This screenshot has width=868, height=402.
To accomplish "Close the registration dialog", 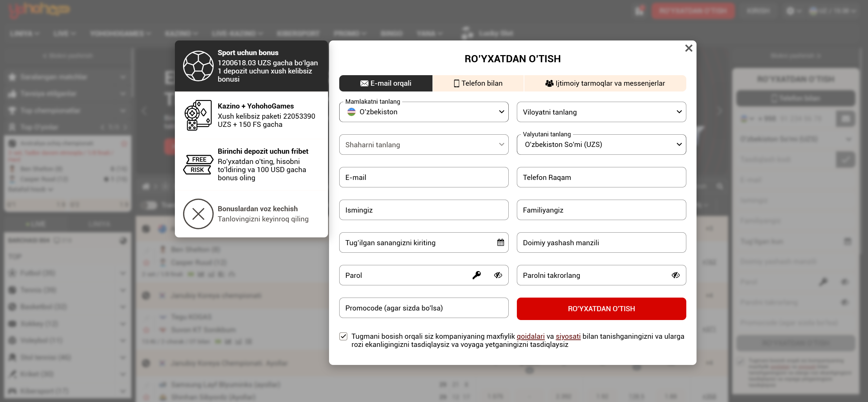I will click(x=688, y=48).
